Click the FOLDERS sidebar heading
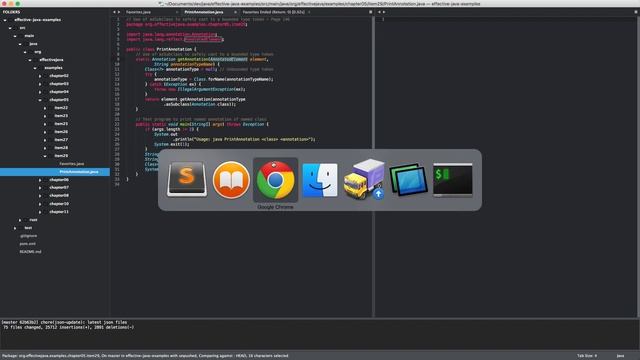Screen dimensions: 640x360 [x=11, y=12]
